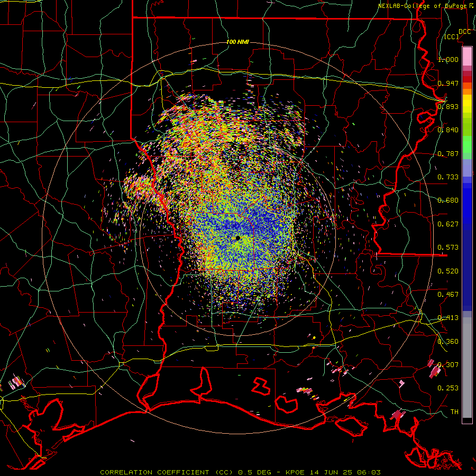
Task: Click the 0.467 legend value
Action: pyautogui.click(x=448, y=295)
